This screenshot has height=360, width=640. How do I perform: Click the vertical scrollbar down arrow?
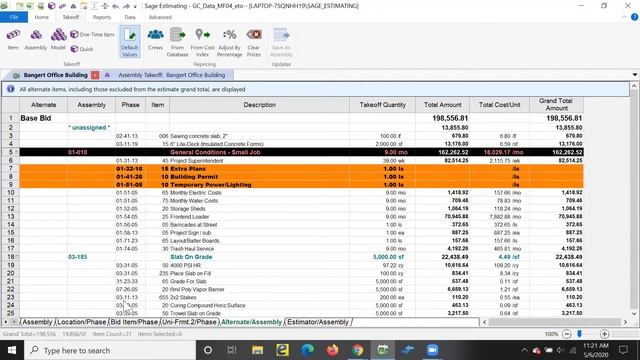pos(634,313)
